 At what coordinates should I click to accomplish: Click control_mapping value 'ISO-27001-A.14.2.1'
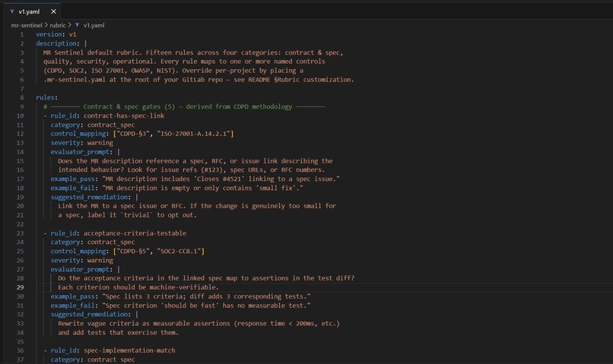(193, 134)
